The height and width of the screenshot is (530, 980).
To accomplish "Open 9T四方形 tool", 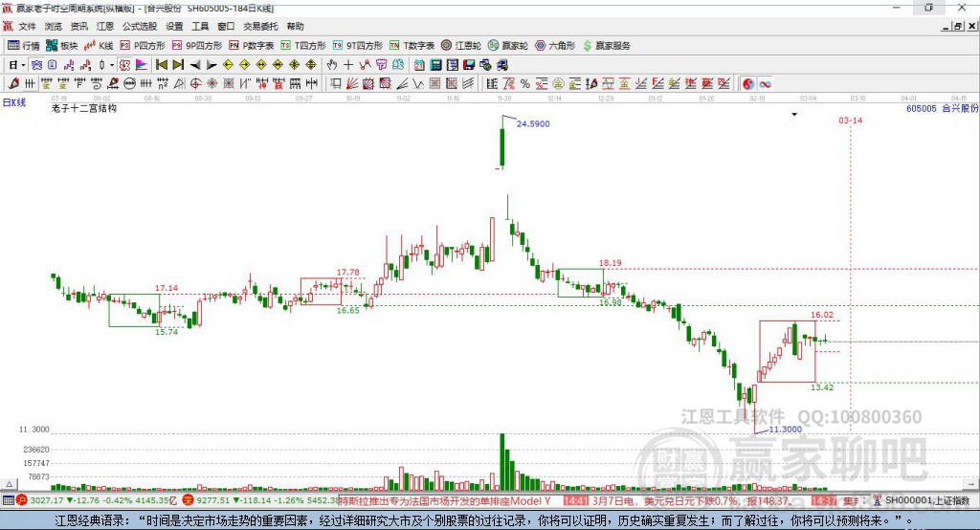I will (x=358, y=46).
